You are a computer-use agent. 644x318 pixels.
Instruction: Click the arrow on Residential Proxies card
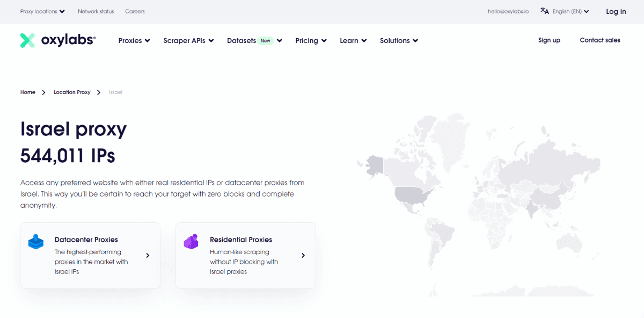[303, 256]
